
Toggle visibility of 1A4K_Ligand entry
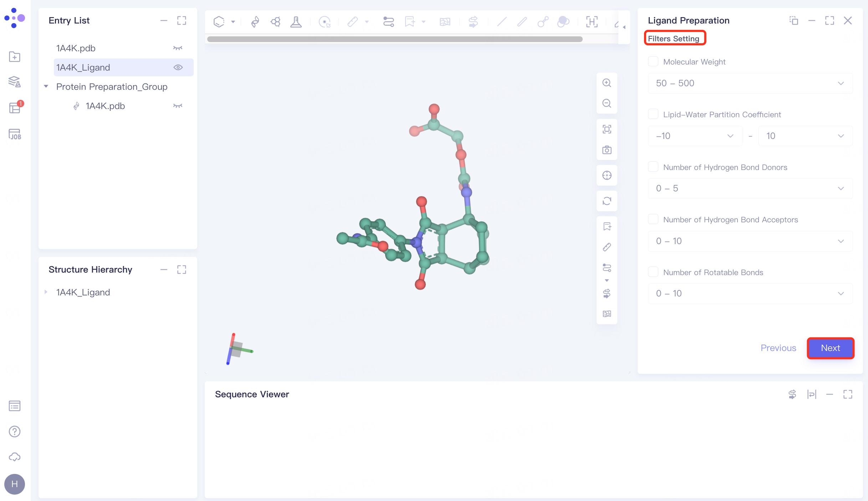coord(178,67)
